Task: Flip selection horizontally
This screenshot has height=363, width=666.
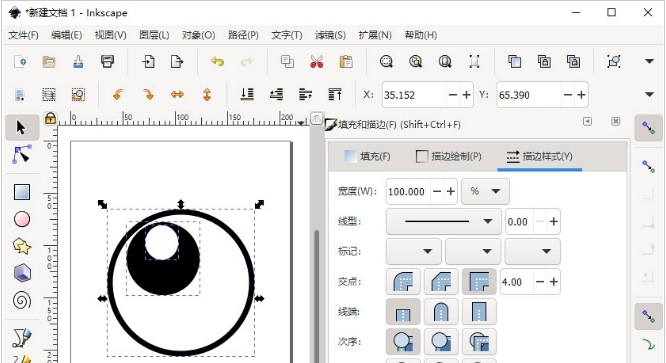Action: (x=177, y=94)
